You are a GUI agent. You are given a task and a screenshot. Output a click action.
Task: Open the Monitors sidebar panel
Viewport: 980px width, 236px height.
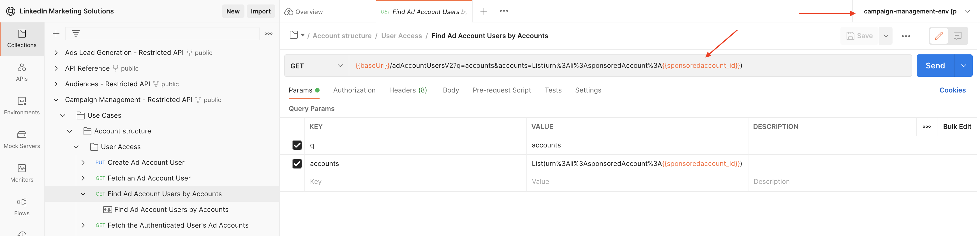click(x=22, y=173)
